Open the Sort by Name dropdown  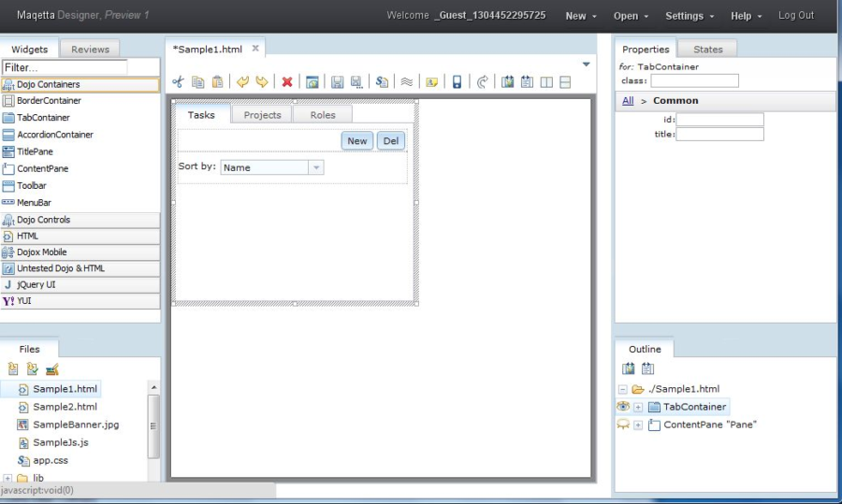tap(316, 167)
